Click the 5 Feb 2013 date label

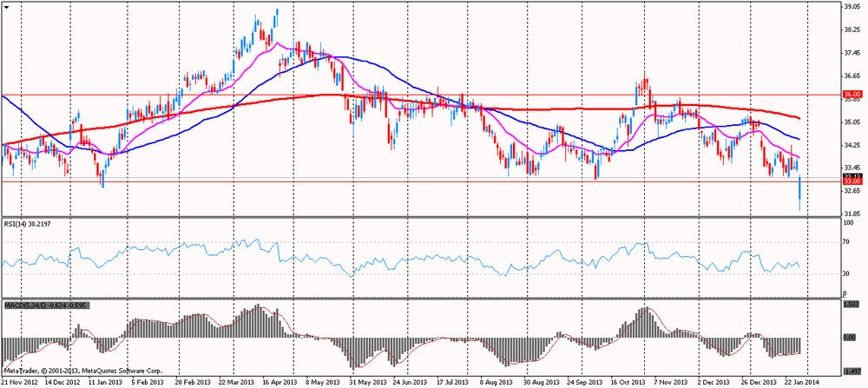point(149,382)
